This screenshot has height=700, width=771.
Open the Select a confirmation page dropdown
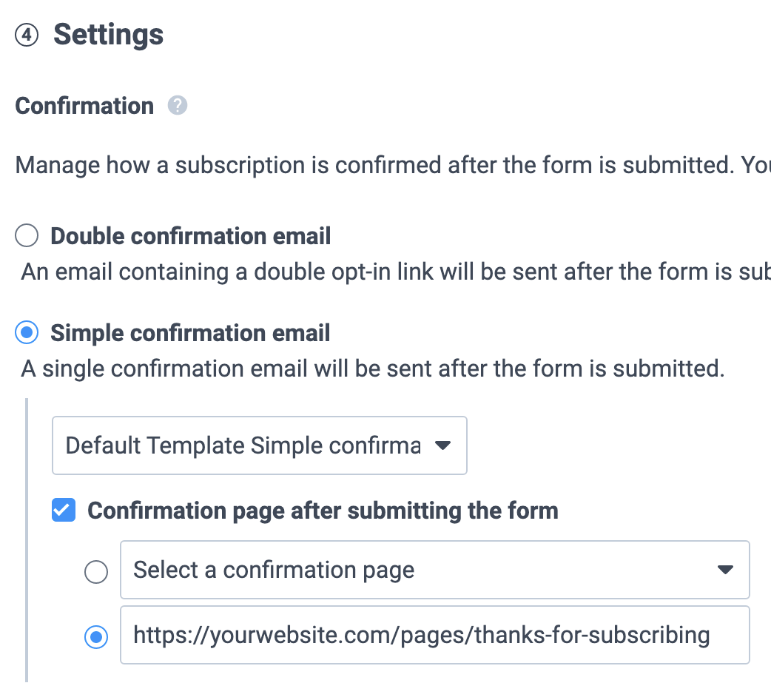point(435,570)
